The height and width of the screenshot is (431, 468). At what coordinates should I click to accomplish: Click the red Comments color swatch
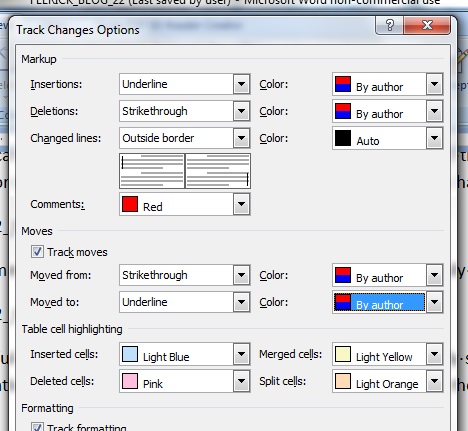(130, 204)
